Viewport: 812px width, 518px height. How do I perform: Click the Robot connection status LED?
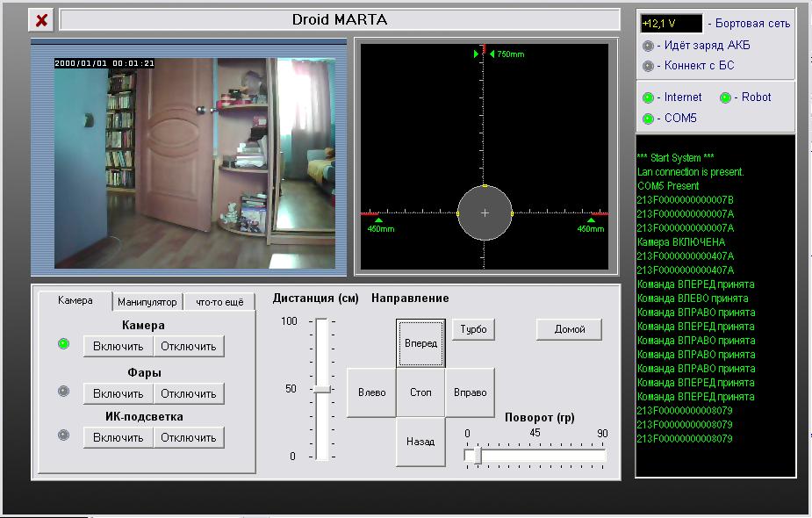click(726, 97)
